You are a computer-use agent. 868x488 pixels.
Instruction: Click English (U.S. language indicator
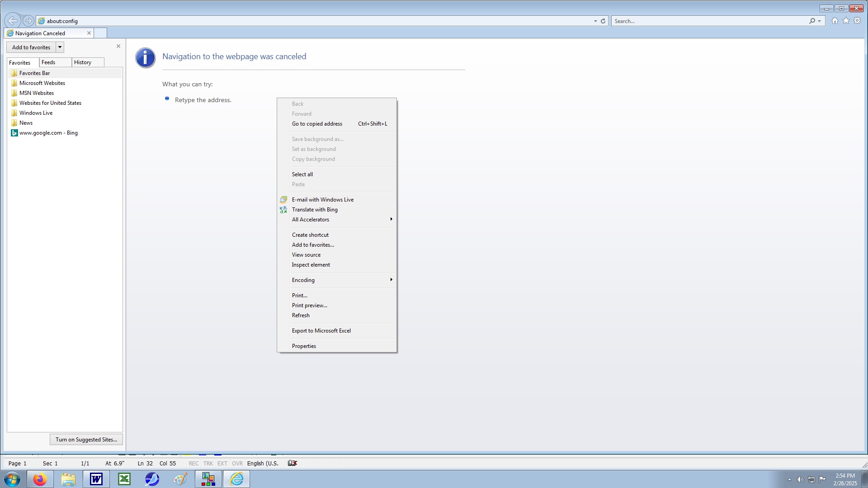click(x=263, y=464)
